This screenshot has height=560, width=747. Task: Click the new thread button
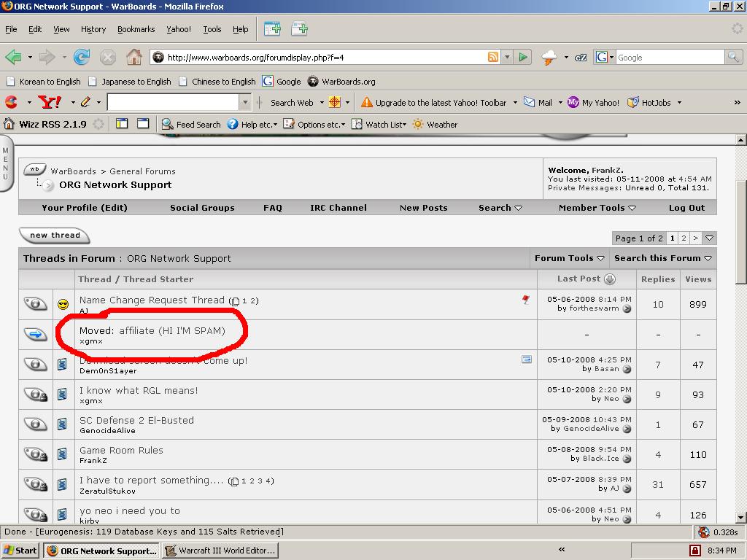(x=55, y=236)
